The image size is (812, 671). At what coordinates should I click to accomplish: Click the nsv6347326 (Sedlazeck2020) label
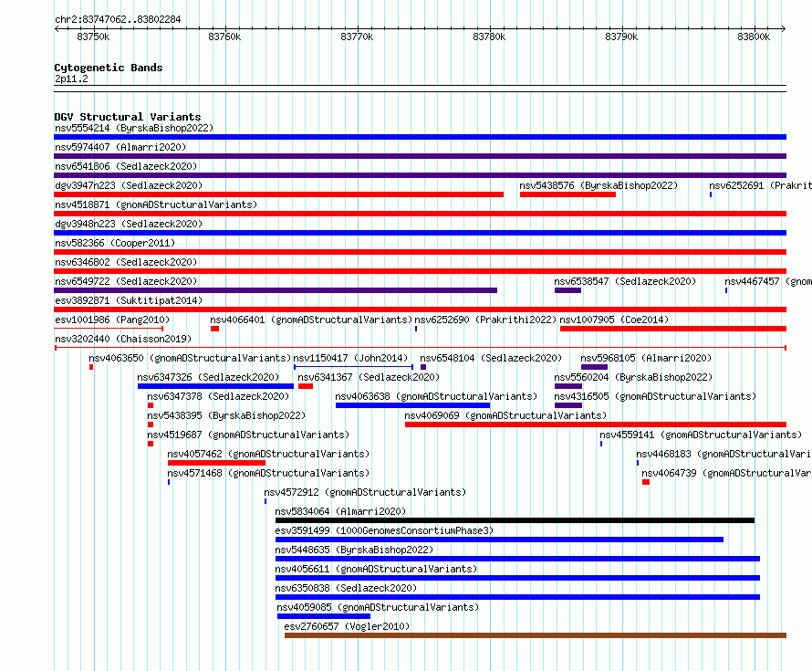click(x=208, y=377)
